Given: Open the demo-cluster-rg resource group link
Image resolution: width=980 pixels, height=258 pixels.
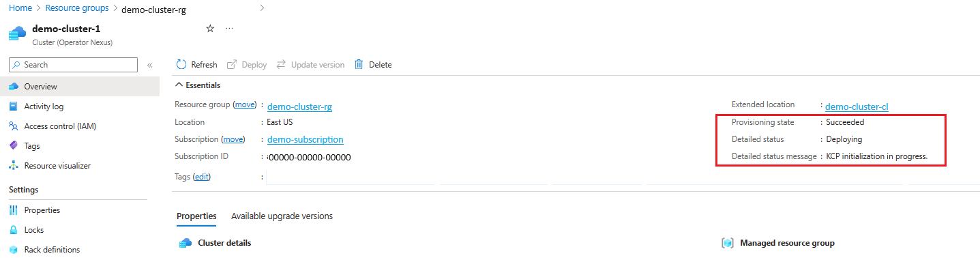Looking at the screenshot, I should click(x=299, y=106).
